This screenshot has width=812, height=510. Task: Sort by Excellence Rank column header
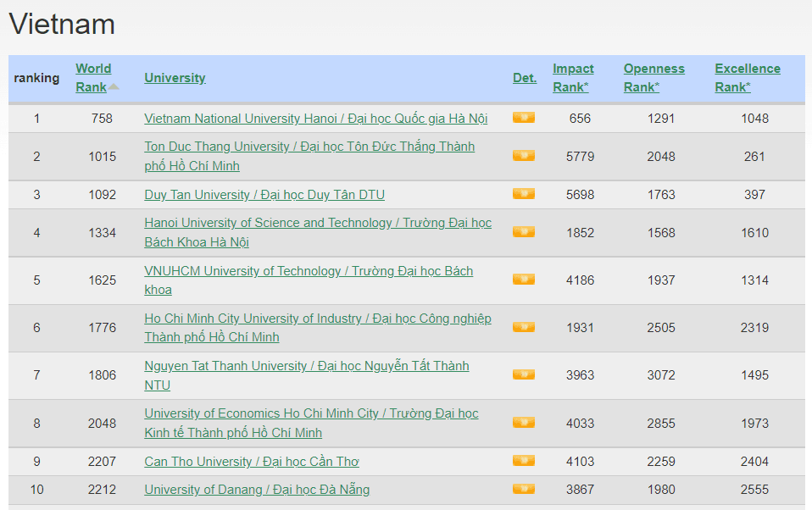[747, 77]
